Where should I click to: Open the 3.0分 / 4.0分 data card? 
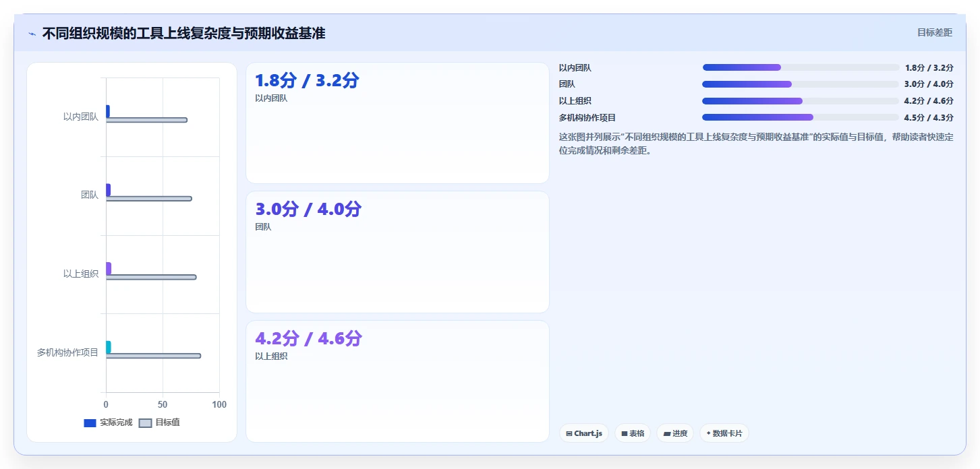coord(397,252)
